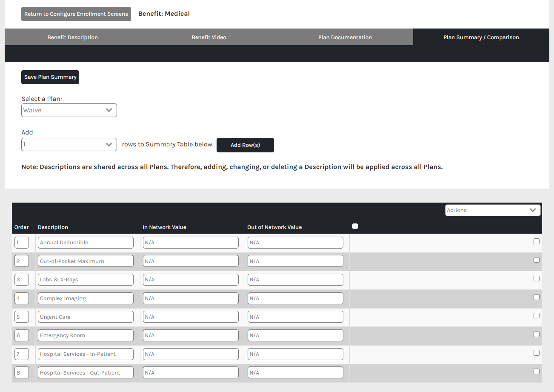Image resolution: width=554 pixels, height=392 pixels.
Task: Focus In Network Value for Complex Imaging
Action: point(191,298)
